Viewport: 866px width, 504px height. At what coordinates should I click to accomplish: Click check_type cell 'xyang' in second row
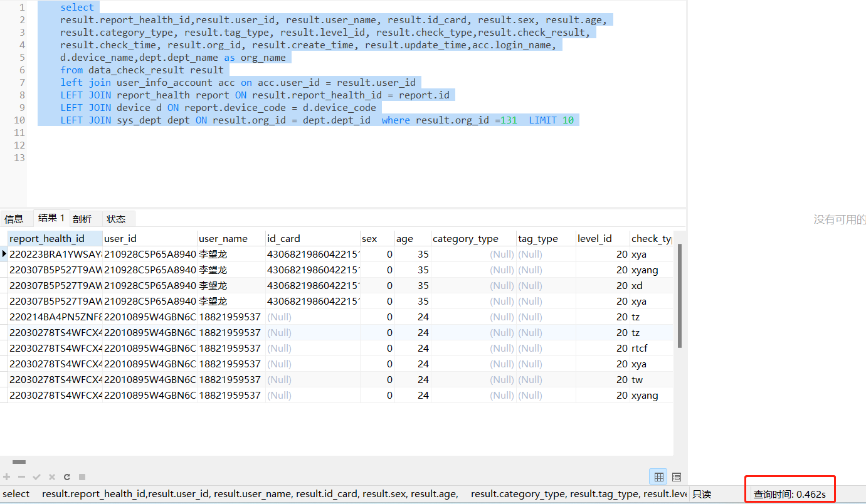[652, 270]
